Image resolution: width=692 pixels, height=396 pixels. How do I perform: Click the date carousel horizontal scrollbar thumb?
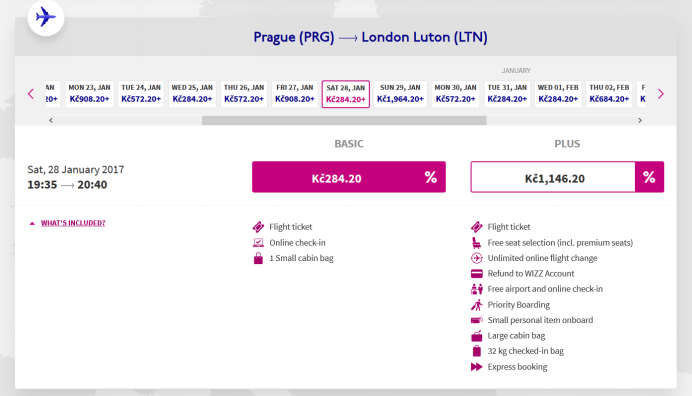(344, 120)
